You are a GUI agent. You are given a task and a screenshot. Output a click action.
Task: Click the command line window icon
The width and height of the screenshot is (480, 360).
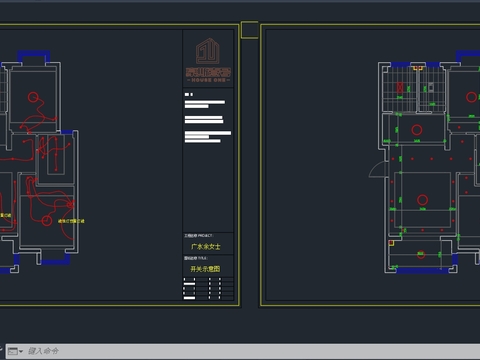(x=12, y=351)
